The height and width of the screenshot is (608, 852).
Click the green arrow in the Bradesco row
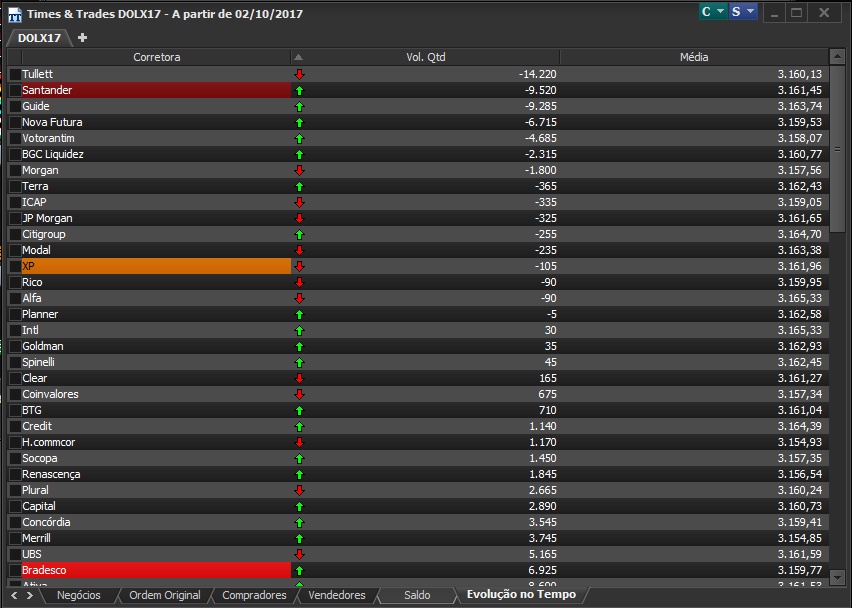point(299,571)
